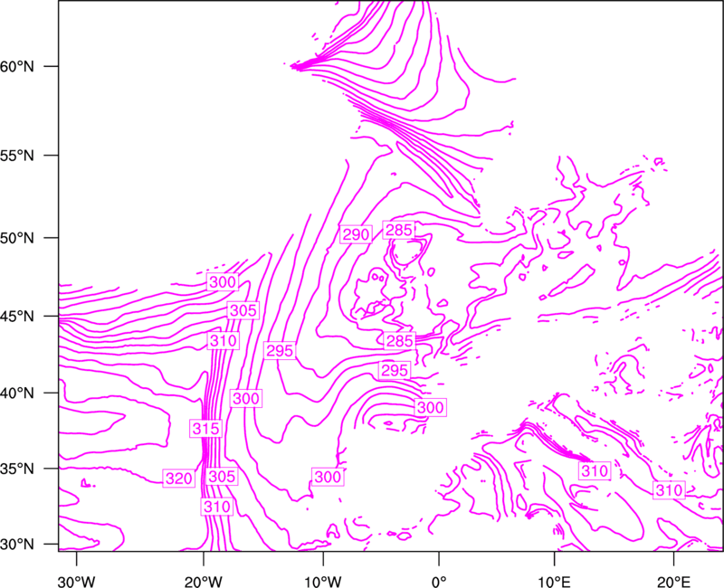The image size is (724, 588).
Task: Click the 60°N latitude axis label
Action: (17, 66)
